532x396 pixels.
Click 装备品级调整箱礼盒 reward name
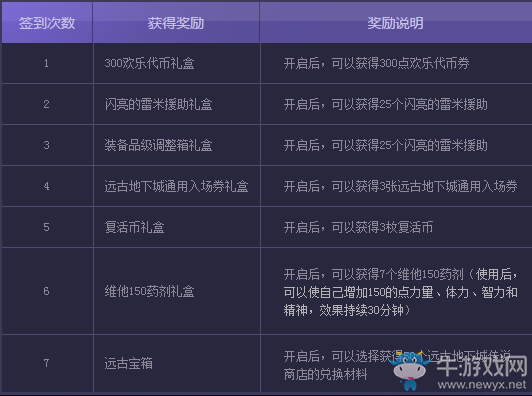tap(158, 145)
